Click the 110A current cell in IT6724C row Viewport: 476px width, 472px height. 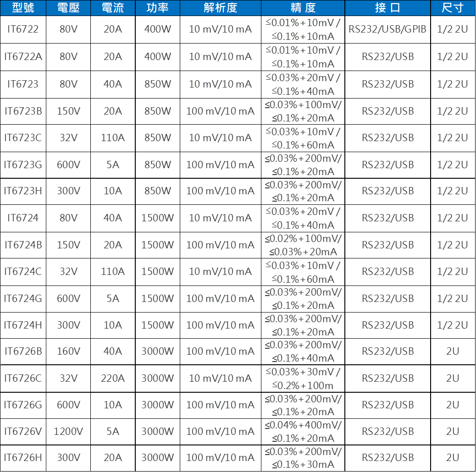(x=113, y=271)
